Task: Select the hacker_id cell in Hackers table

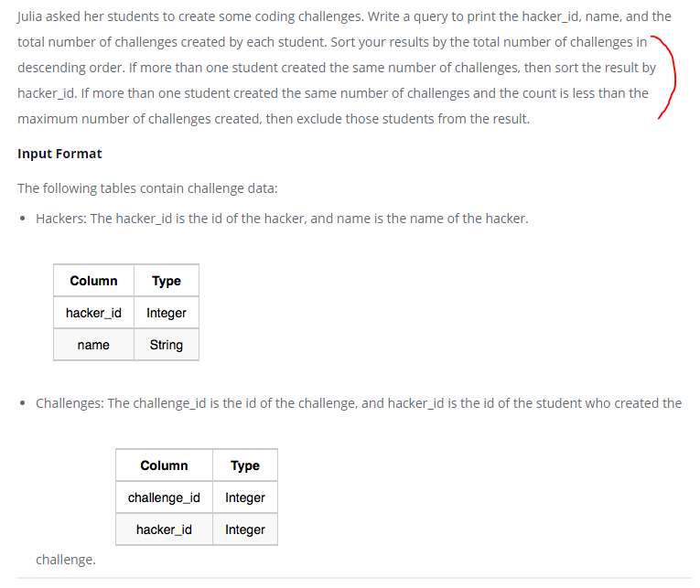Action: point(93,313)
